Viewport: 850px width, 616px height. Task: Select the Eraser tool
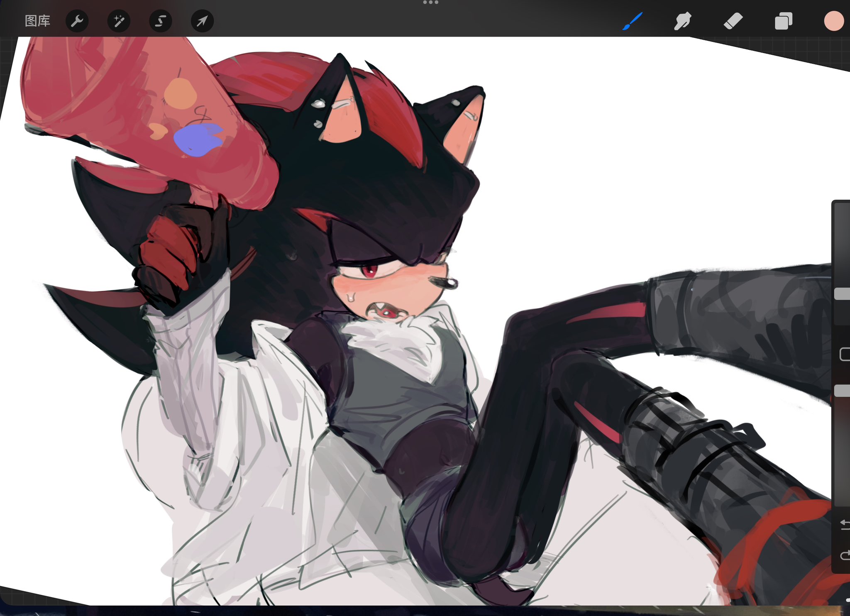tap(733, 21)
